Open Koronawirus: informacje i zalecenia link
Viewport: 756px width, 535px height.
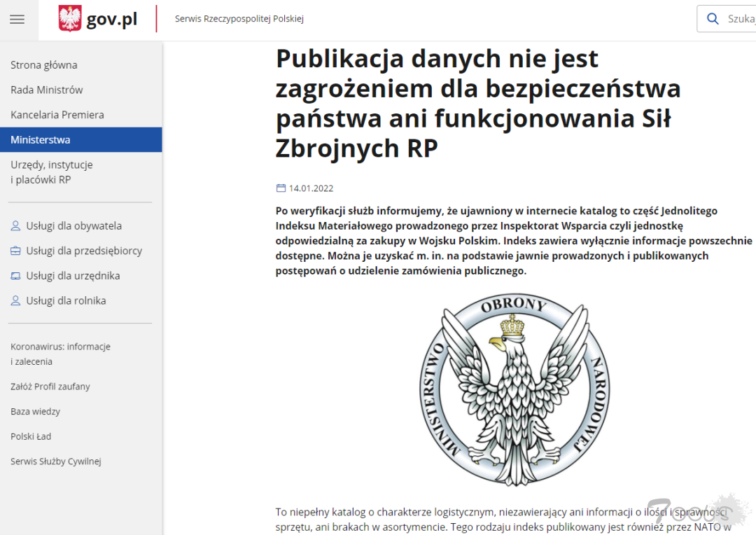[x=60, y=354]
